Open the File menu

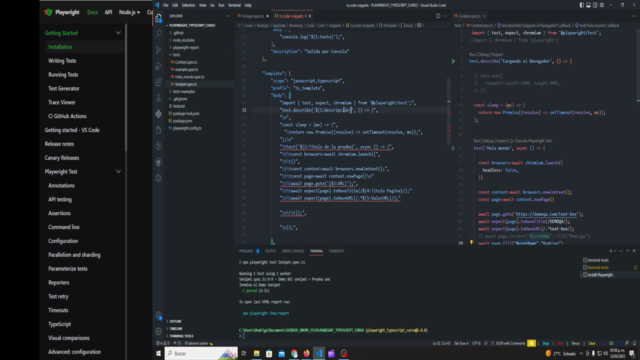pyautogui.click(x=165, y=5)
